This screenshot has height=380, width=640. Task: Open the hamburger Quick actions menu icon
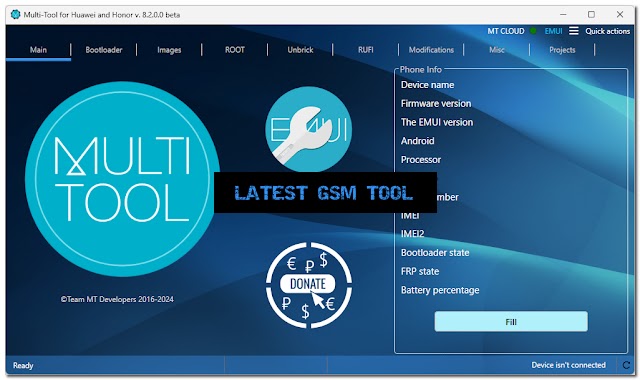pos(574,31)
